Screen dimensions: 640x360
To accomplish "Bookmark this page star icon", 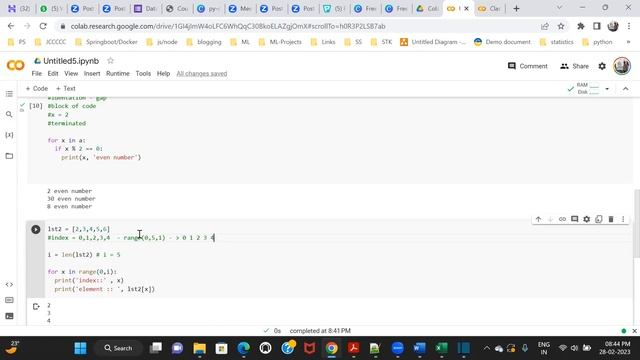I will (561, 26).
